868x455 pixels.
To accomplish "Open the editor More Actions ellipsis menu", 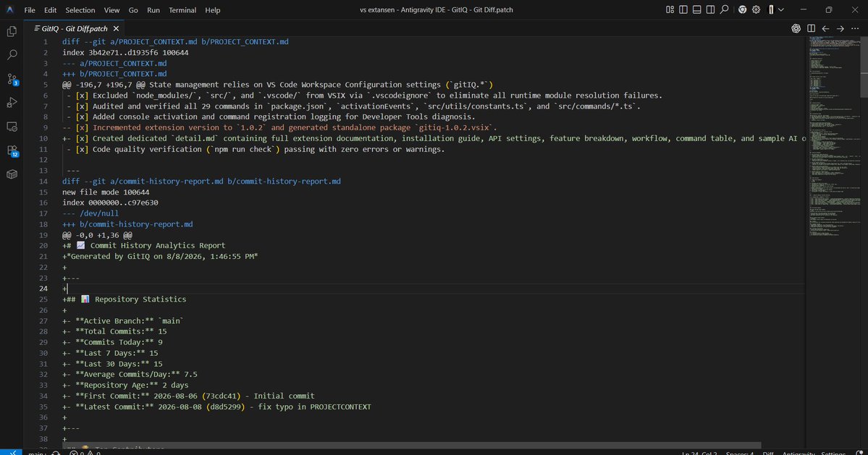I will point(855,28).
